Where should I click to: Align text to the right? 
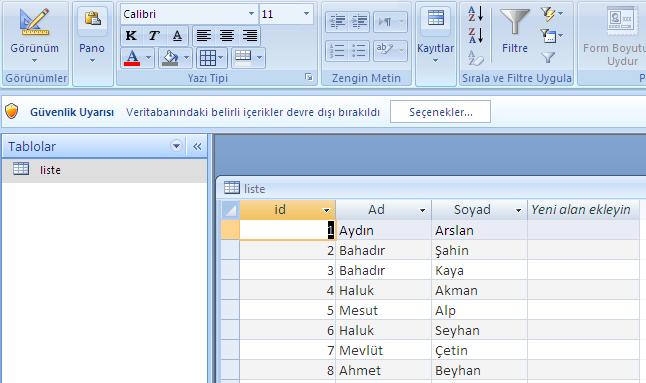(x=250, y=35)
